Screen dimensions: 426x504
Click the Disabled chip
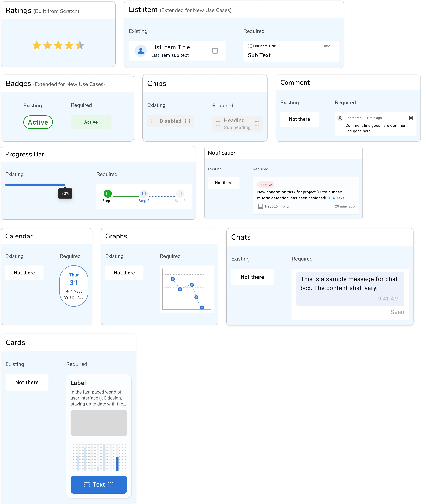tap(171, 121)
